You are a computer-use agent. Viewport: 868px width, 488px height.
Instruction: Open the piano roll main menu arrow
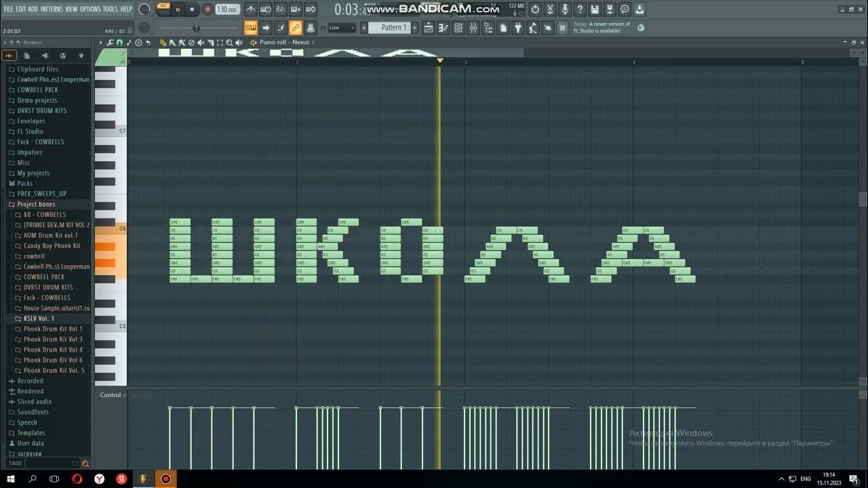(x=100, y=42)
